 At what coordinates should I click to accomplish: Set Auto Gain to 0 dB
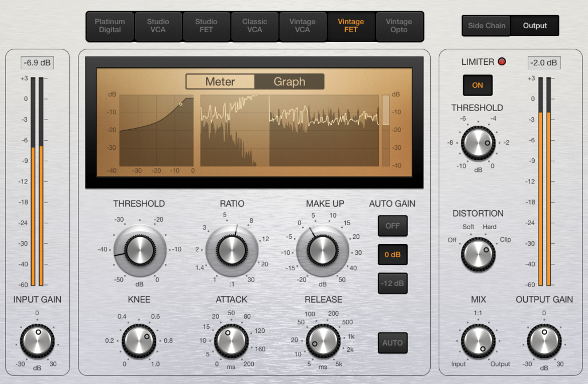point(393,255)
